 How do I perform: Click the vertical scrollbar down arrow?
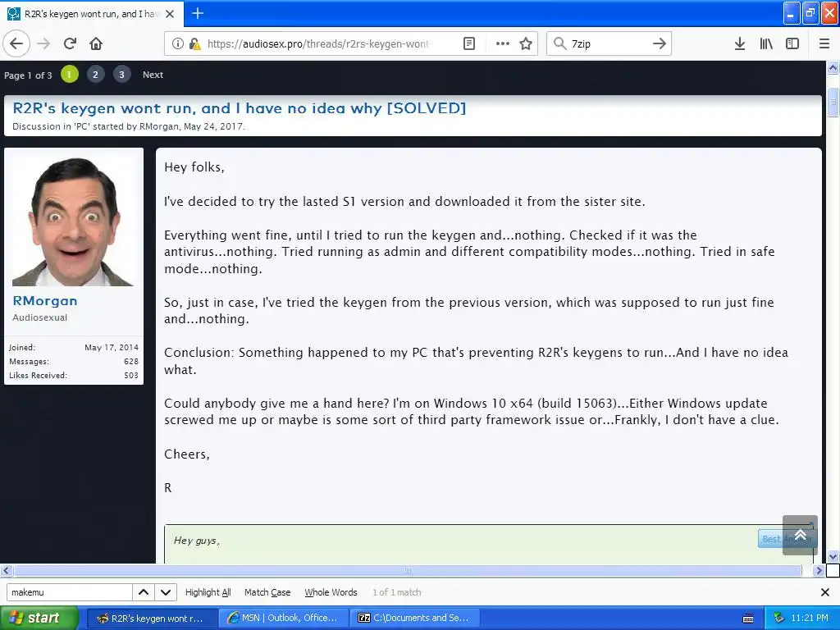coord(833,556)
